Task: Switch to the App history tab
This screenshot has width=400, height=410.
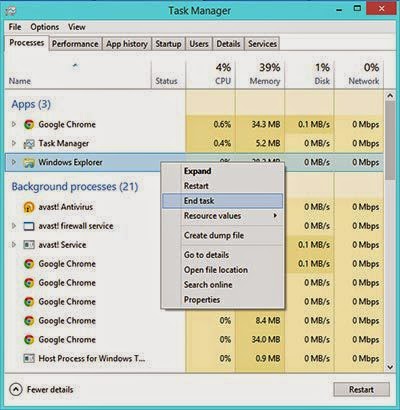Action: pos(127,44)
